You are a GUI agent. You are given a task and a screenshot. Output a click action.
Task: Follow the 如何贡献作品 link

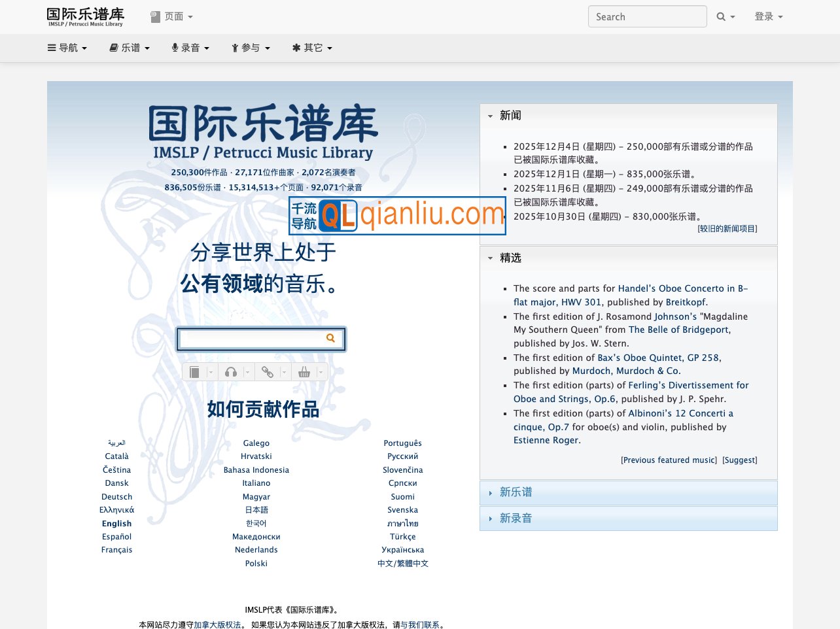click(261, 409)
